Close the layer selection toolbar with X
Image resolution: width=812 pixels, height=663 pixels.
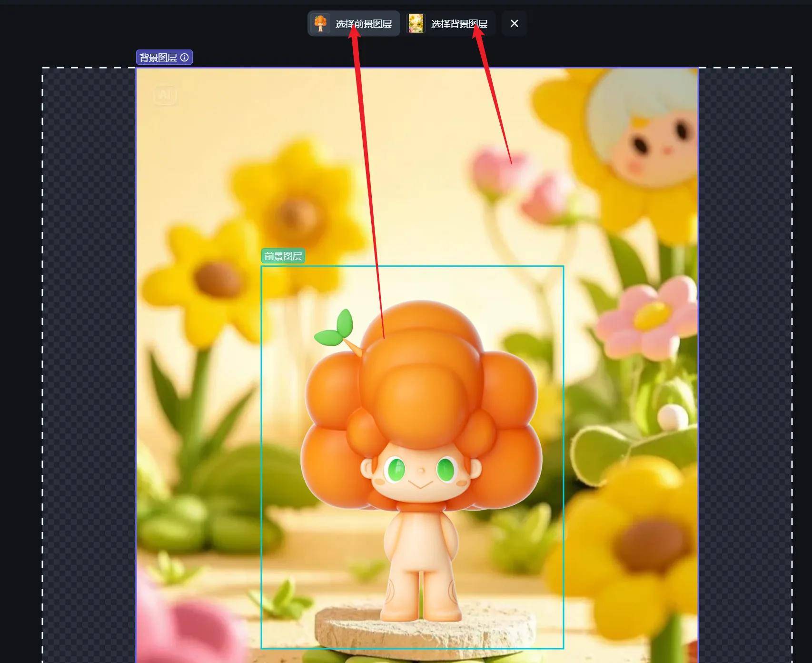pyautogui.click(x=514, y=23)
